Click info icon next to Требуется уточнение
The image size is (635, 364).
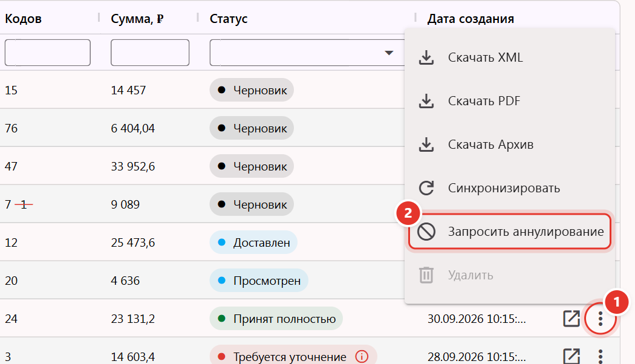(x=362, y=357)
